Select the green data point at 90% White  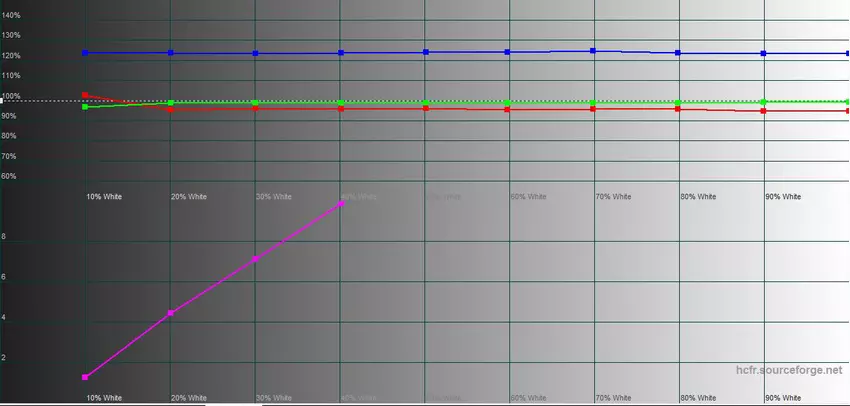[x=764, y=102]
